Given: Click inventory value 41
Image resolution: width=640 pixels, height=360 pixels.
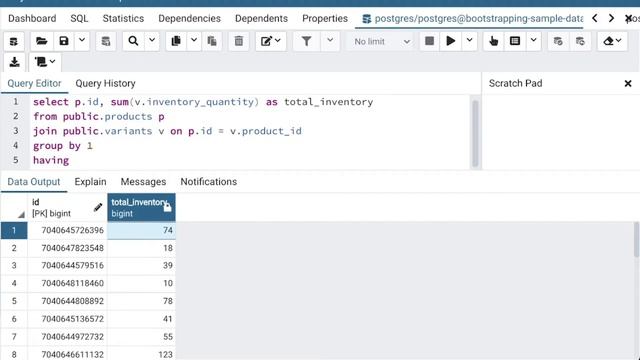Looking at the screenshot, I should 142,319.
